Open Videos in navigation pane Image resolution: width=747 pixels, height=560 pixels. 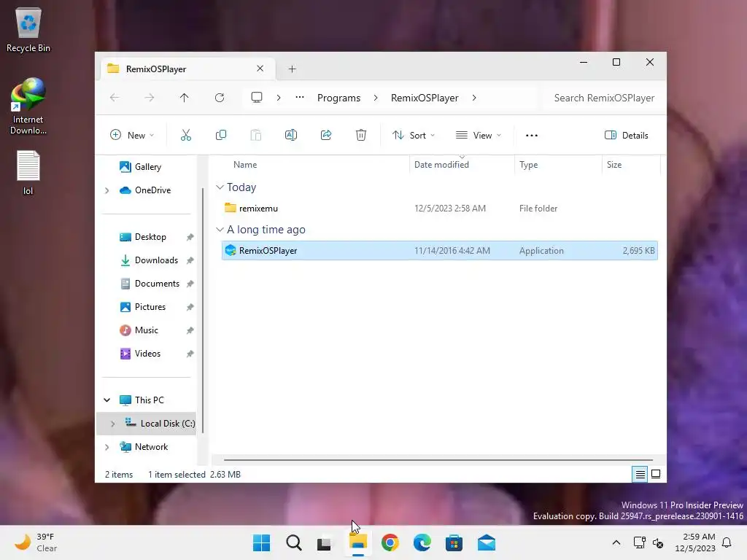click(147, 354)
